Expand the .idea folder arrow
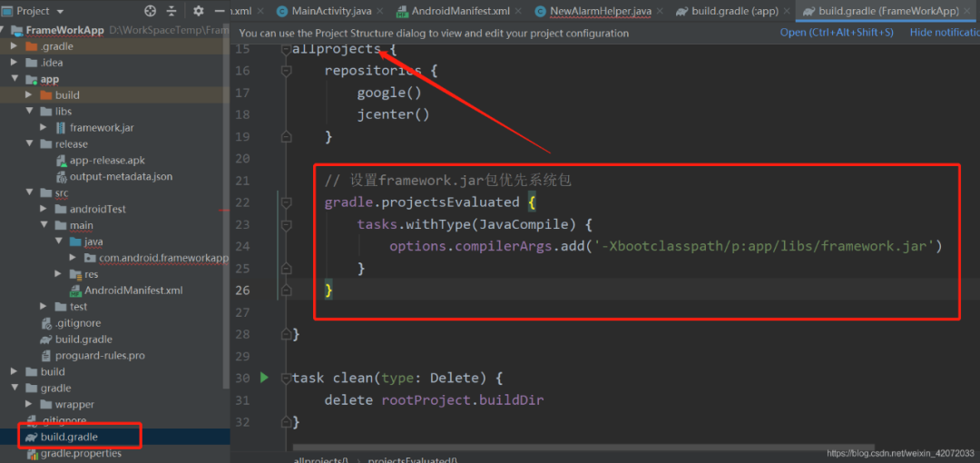The width and height of the screenshot is (980, 463). [15, 63]
